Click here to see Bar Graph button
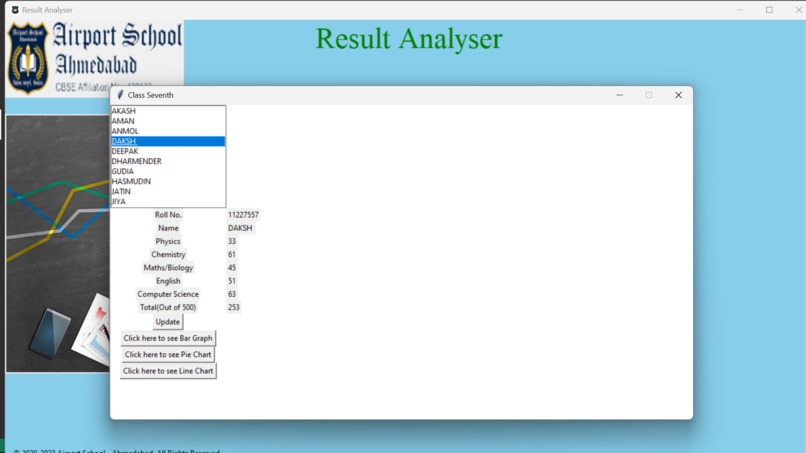806x453 pixels. click(168, 338)
